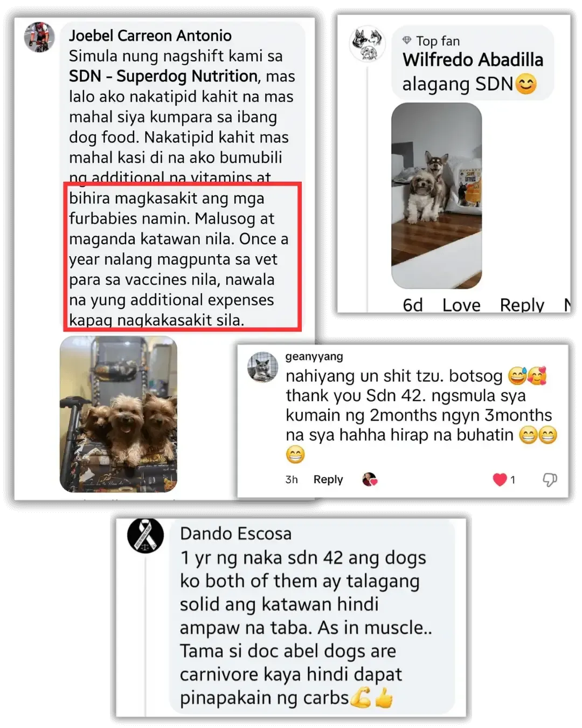Click the heart like icon on geanyyang's comment
The height and width of the screenshot is (728, 582).
click(x=500, y=479)
